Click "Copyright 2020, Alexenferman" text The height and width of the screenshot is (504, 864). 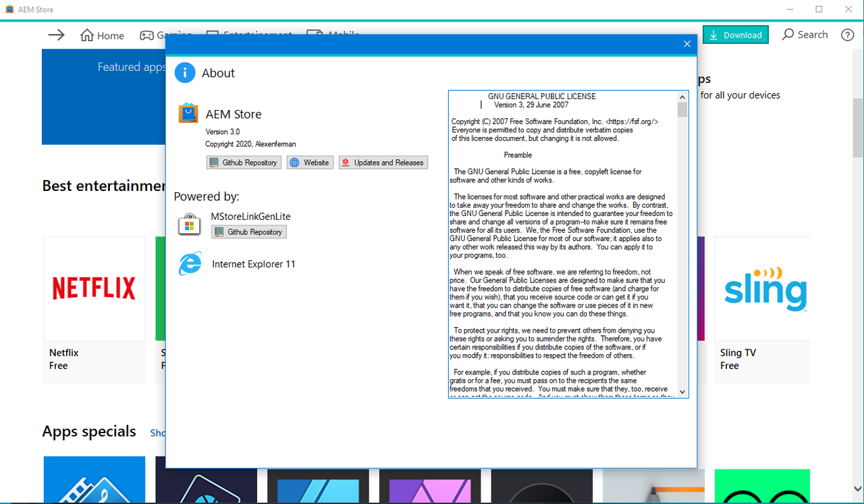click(250, 144)
